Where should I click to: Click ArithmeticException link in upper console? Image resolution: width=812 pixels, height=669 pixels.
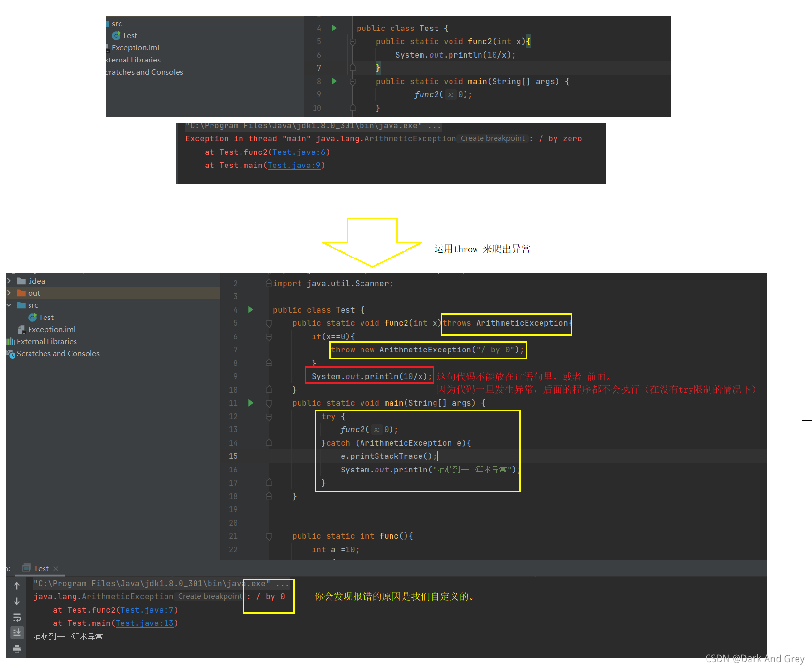(x=410, y=138)
